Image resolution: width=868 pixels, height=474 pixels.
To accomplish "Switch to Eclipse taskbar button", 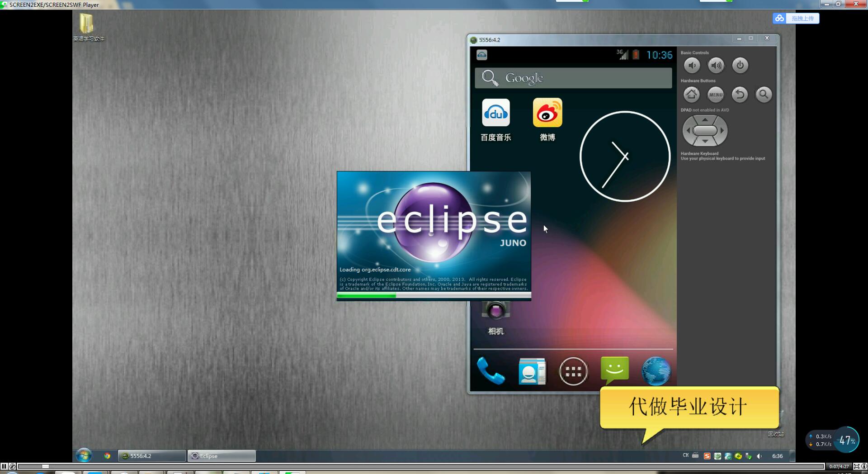I will (222, 456).
